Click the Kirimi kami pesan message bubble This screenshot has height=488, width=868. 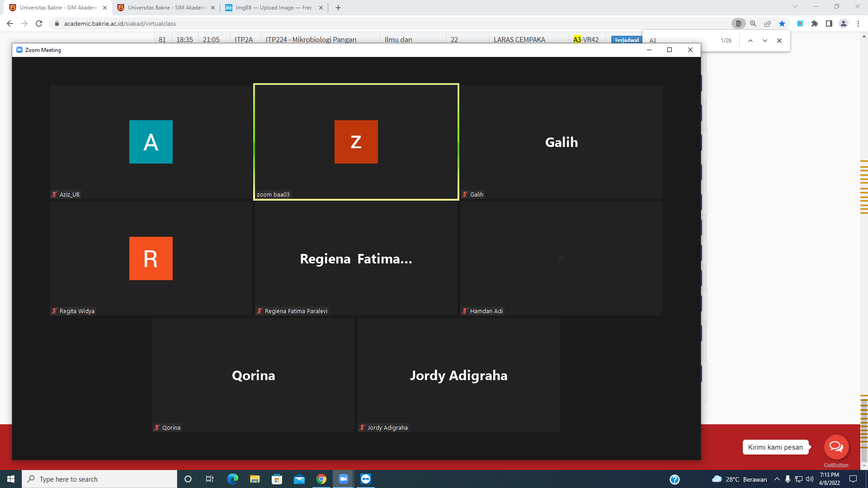coord(775,447)
